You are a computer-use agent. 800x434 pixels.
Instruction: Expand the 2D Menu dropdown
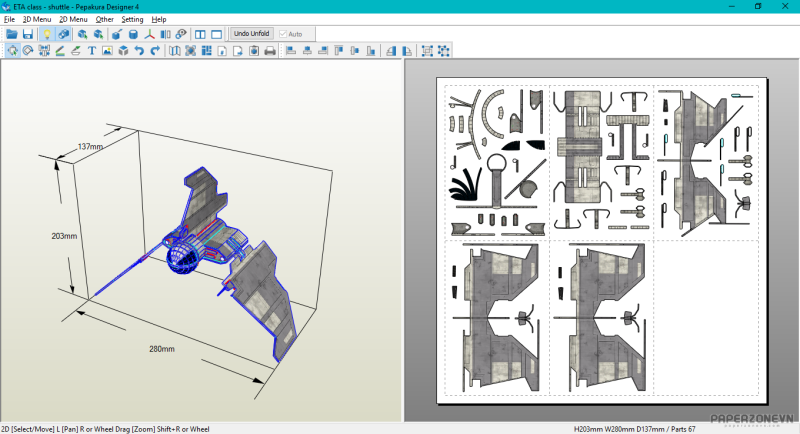(x=73, y=19)
